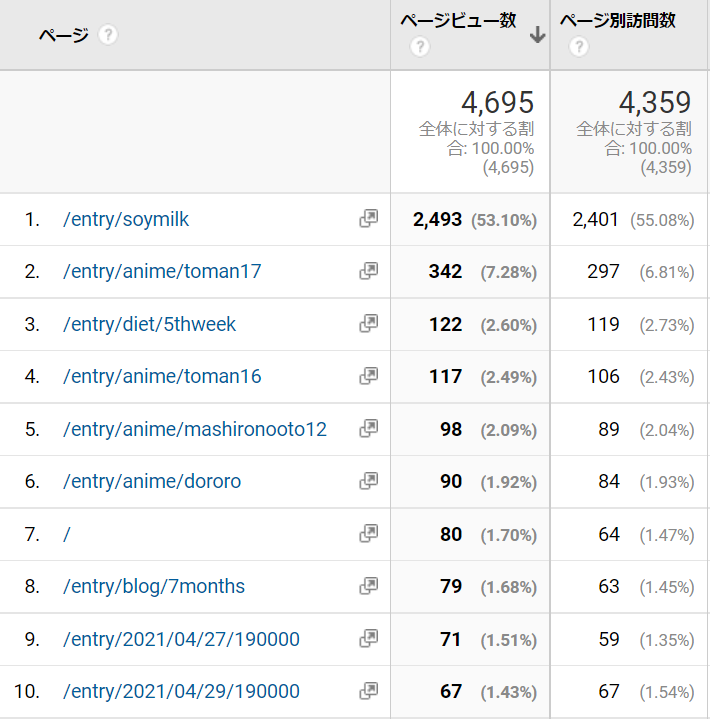Select the (1.54%) percentage in row 10
This screenshot has height=719, width=710.
pyautogui.click(x=667, y=692)
